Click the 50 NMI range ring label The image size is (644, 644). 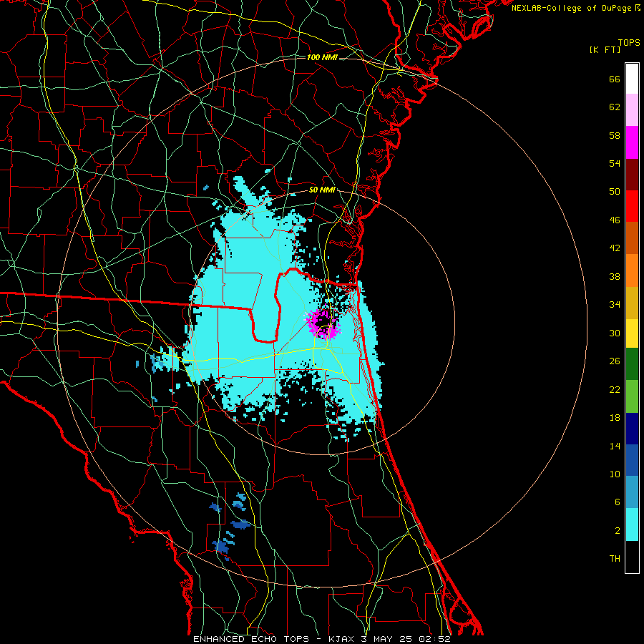(321, 190)
